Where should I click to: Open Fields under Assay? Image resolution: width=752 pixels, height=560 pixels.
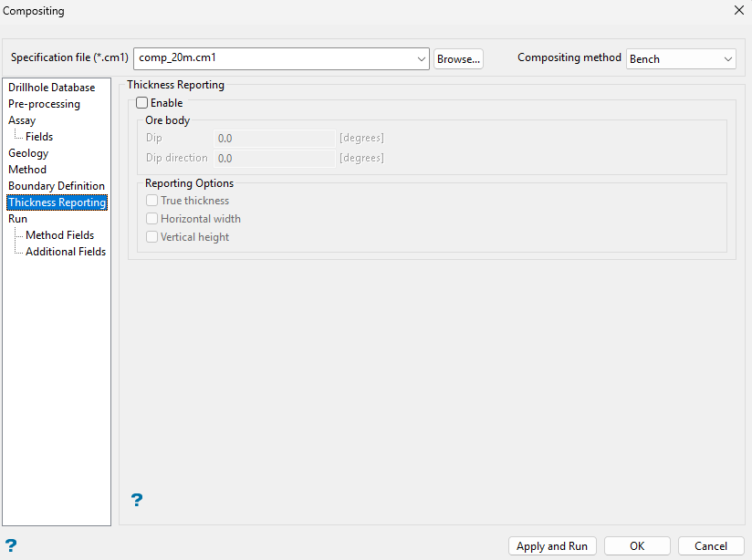point(39,137)
